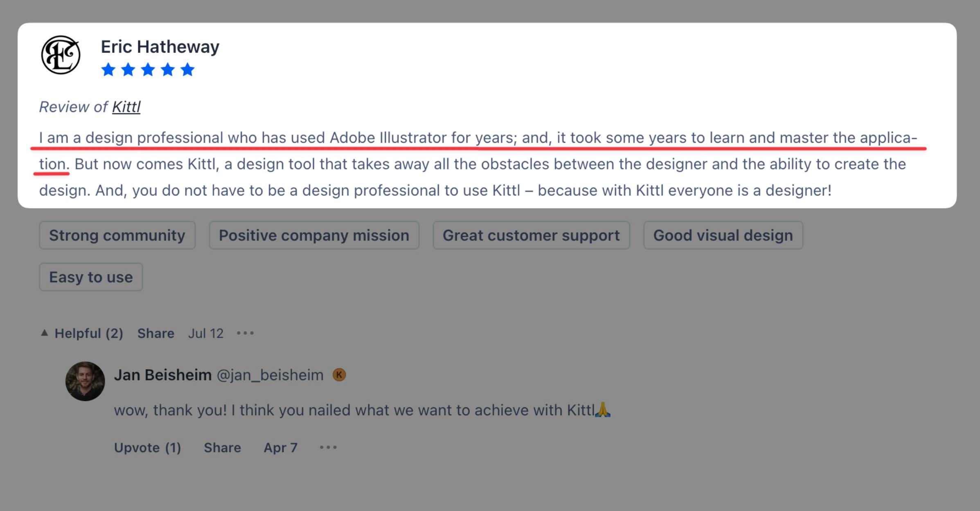Select the Good visual design tag
Viewport: 980px width, 511px height.
[x=723, y=235]
